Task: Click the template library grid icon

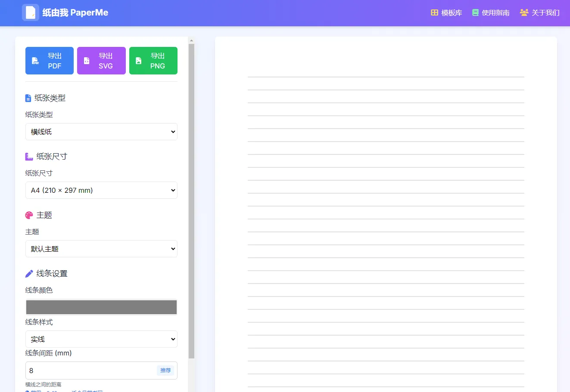Action: pos(434,13)
